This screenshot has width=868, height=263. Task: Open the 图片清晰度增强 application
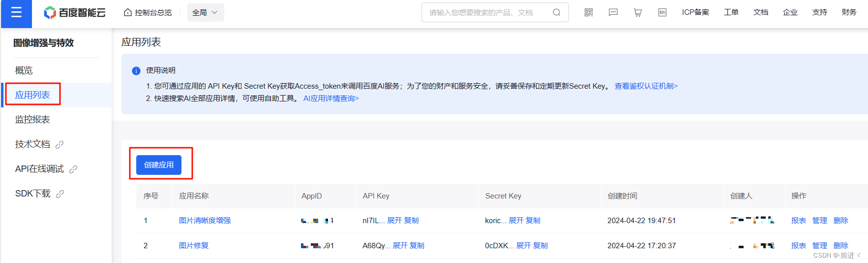coord(205,221)
